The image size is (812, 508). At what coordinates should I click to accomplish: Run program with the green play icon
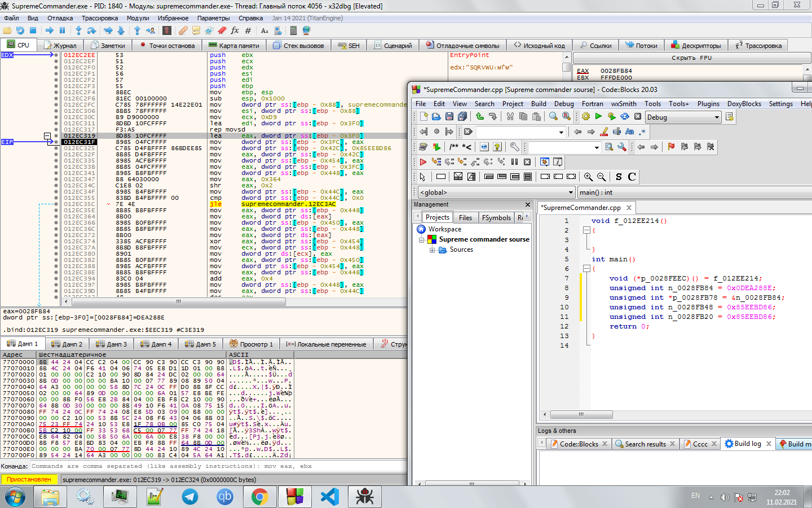tap(598, 116)
